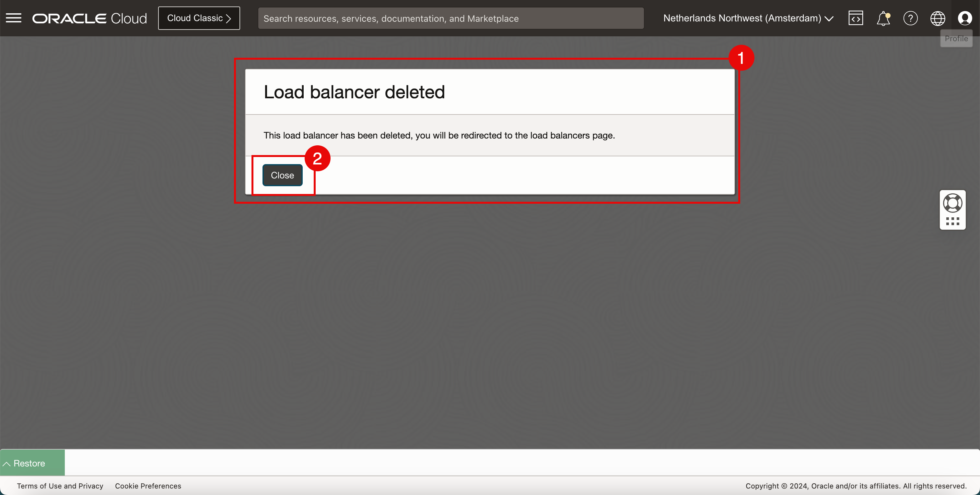The height and width of the screenshot is (495, 980).
Task: Open the help question mark menu
Action: [910, 18]
